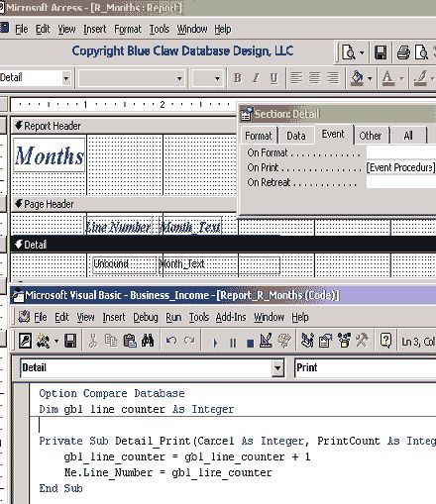Select the Months title label in report header
The height and width of the screenshot is (504, 436).
49,155
